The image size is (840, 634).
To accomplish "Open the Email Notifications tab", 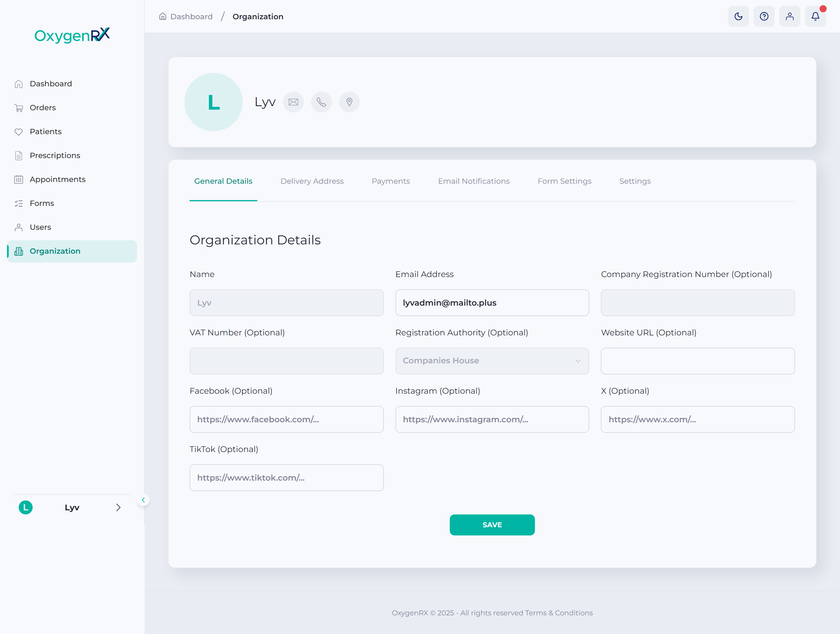I will 474,181.
